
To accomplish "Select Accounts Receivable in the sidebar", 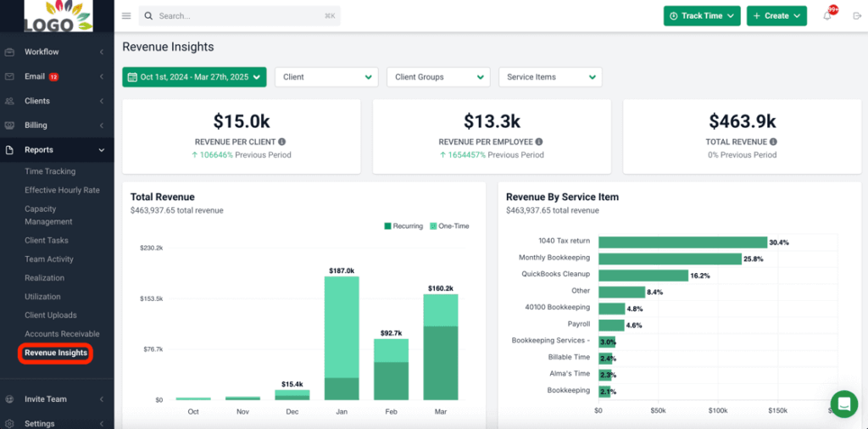I will click(x=62, y=334).
